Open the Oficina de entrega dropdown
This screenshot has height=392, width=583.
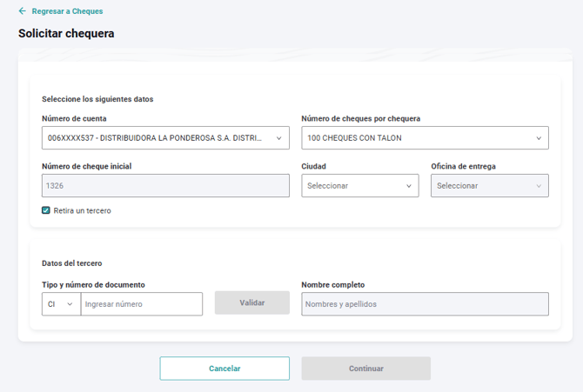pyautogui.click(x=481, y=185)
